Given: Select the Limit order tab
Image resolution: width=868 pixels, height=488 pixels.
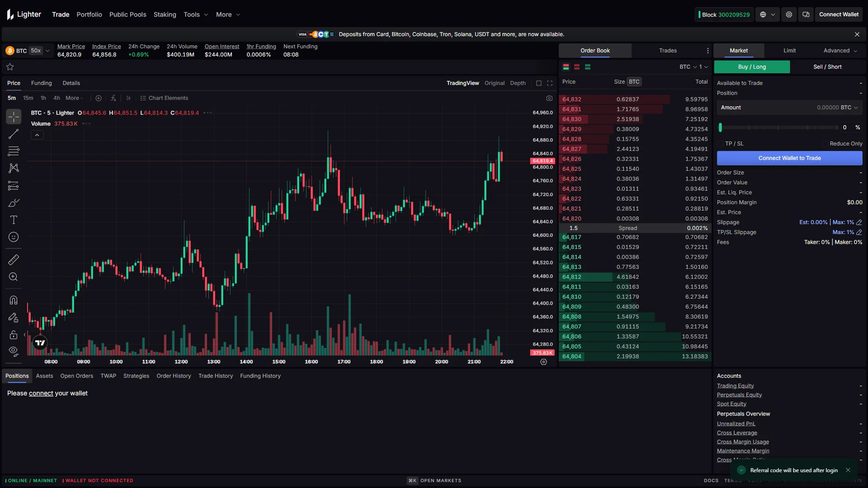Looking at the screenshot, I should (789, 51).
